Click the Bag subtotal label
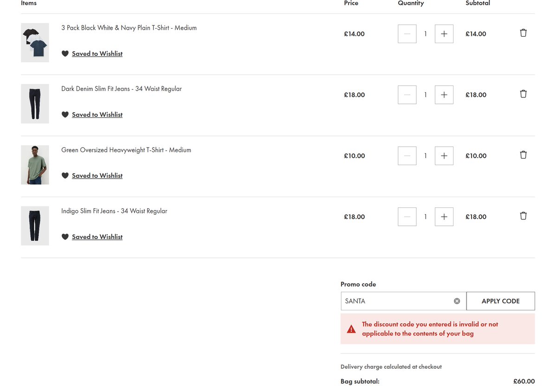 (360, 381)
